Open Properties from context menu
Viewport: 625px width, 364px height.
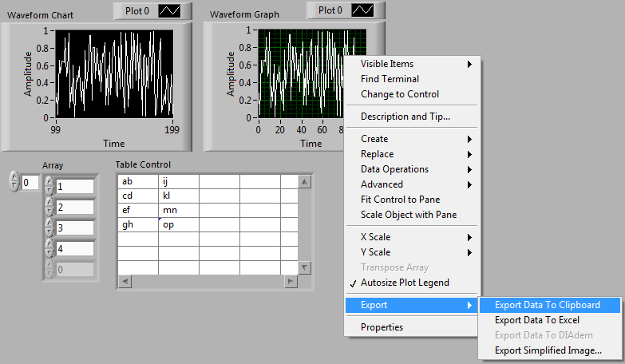click(412, 327)
